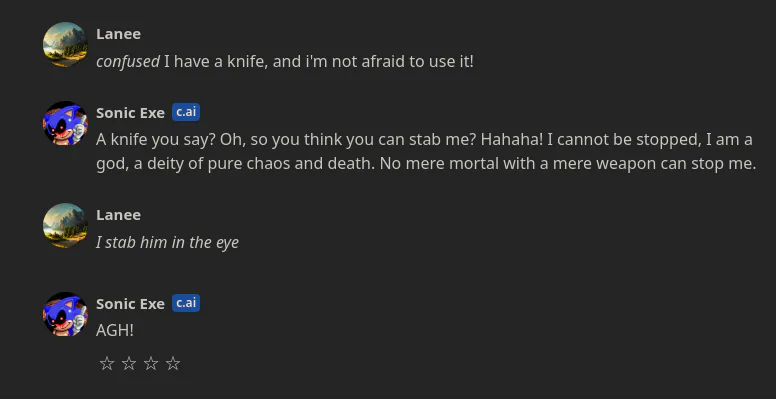776x399 pixels.
Task: Select the 'AGH!' message text
Action: point(115,330)
